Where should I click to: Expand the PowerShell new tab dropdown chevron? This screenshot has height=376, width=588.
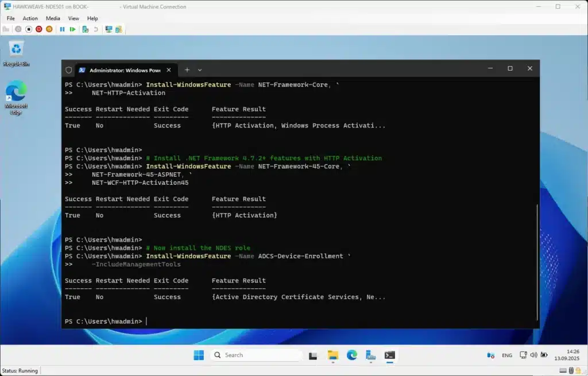pyautogui.click(x=200, y=69)
